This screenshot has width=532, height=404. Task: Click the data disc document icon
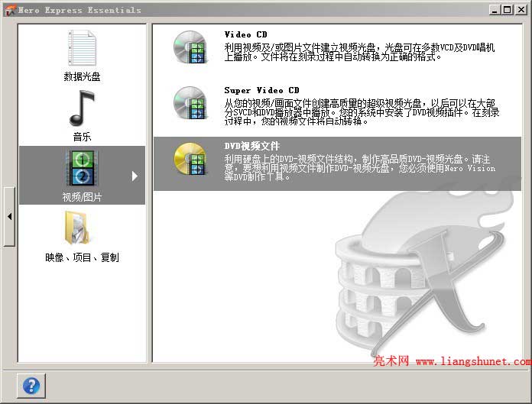[82, 48]
